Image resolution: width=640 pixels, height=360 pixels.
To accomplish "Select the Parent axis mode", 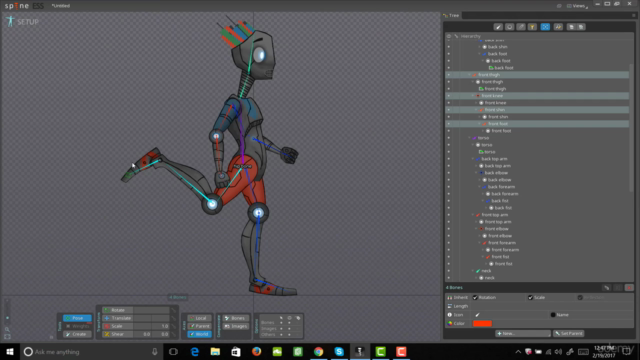I will (199, 326).
